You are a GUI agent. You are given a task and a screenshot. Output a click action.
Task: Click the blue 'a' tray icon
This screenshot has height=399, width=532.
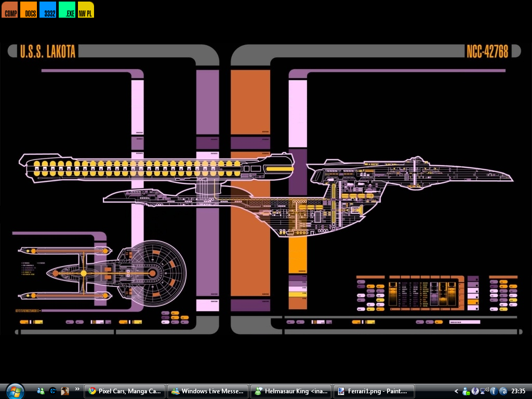503,391
